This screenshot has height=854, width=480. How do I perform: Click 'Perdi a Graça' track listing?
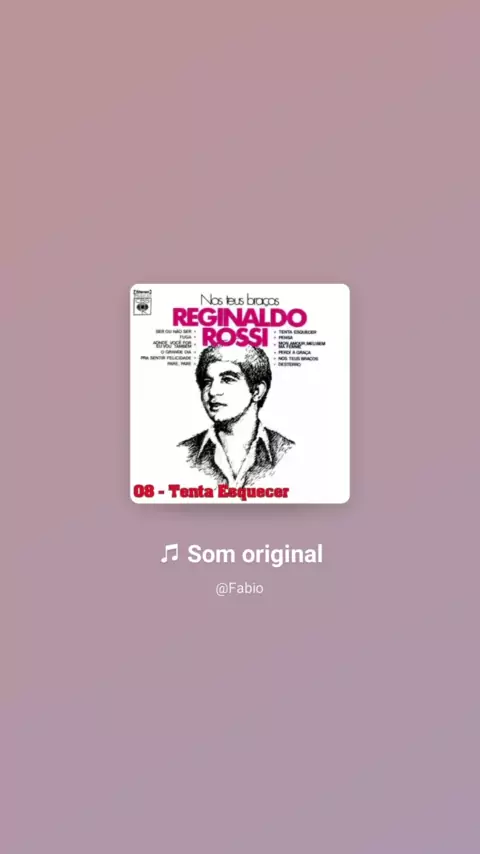[295, 352]
